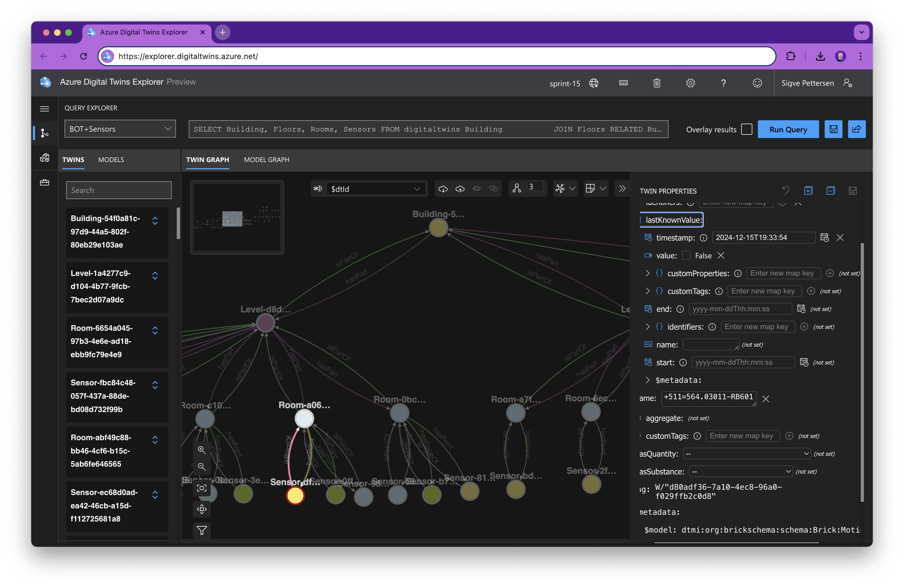Switch to the MODELS tab
Screen dimensions: 904x588
pos(111,160)
